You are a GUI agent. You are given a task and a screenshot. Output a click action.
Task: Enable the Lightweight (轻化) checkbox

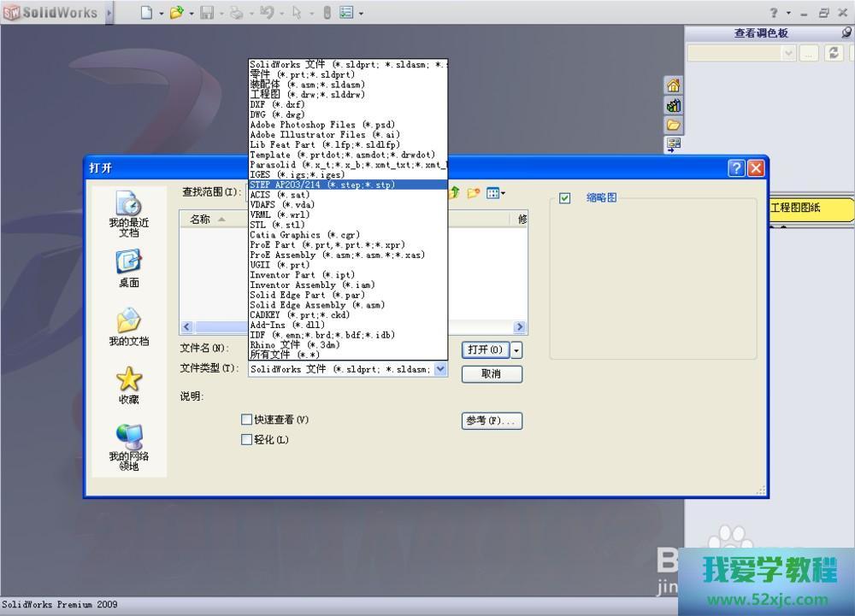click(247, 440)
